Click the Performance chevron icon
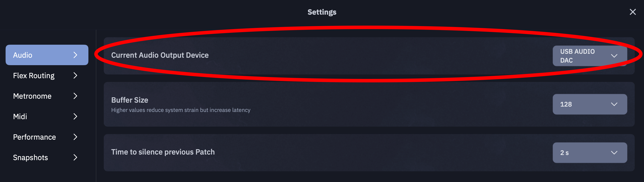The image size is (644, 182). tap(75, 137)
